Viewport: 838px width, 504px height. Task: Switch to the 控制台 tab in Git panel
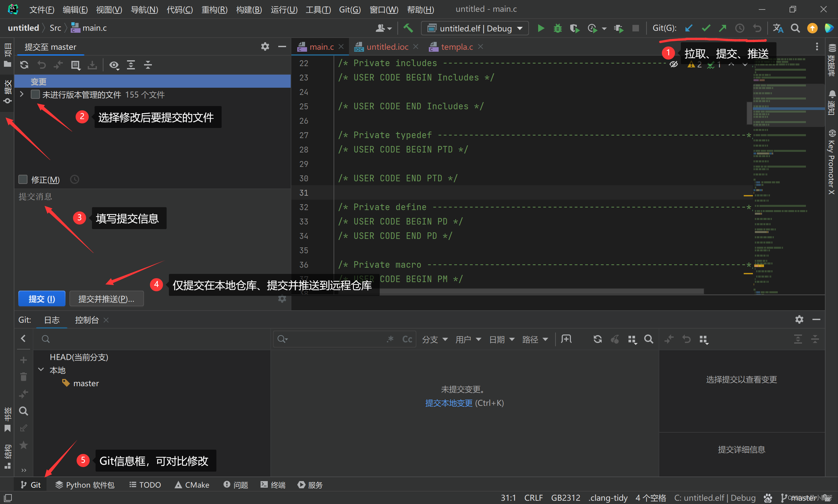pos(87,320)
